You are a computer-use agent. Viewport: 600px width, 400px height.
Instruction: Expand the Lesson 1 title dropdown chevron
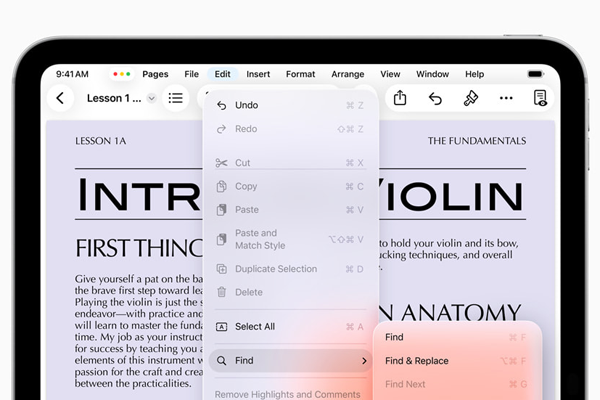(x=152, y=98)
